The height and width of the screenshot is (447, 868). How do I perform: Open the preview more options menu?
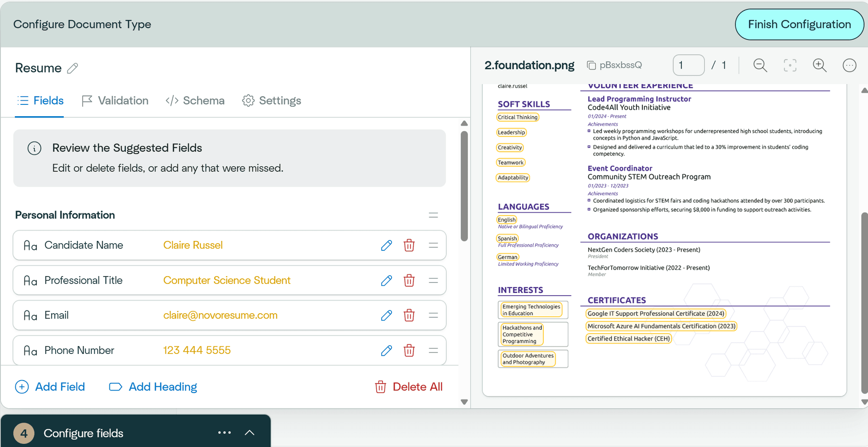849,65
